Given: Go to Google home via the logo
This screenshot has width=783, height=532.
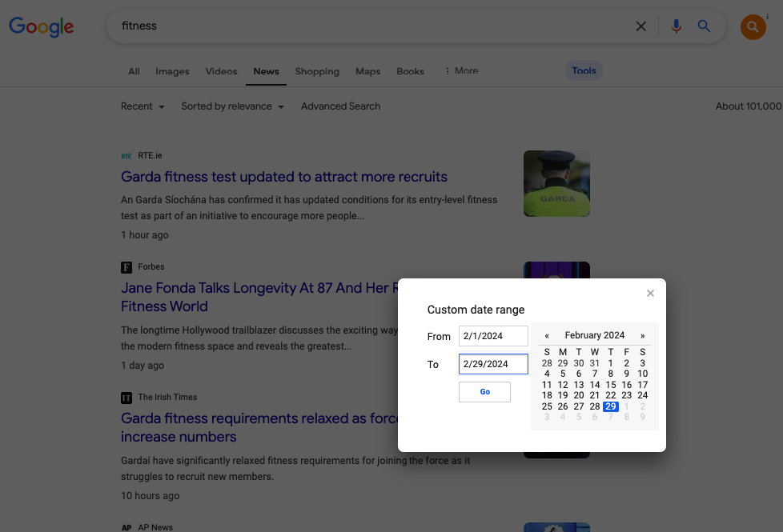Looking at the screenshot, I should point(42,26).
